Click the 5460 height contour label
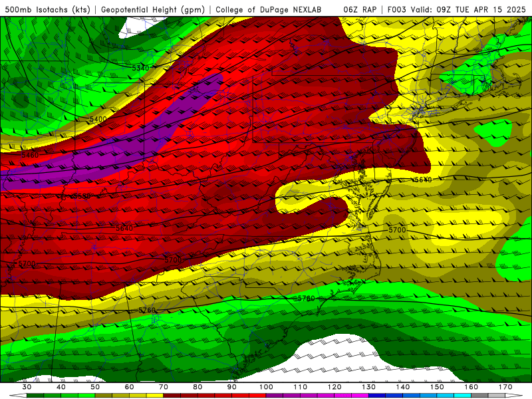Viewport: 532px width, 399px height. point(30,155)
